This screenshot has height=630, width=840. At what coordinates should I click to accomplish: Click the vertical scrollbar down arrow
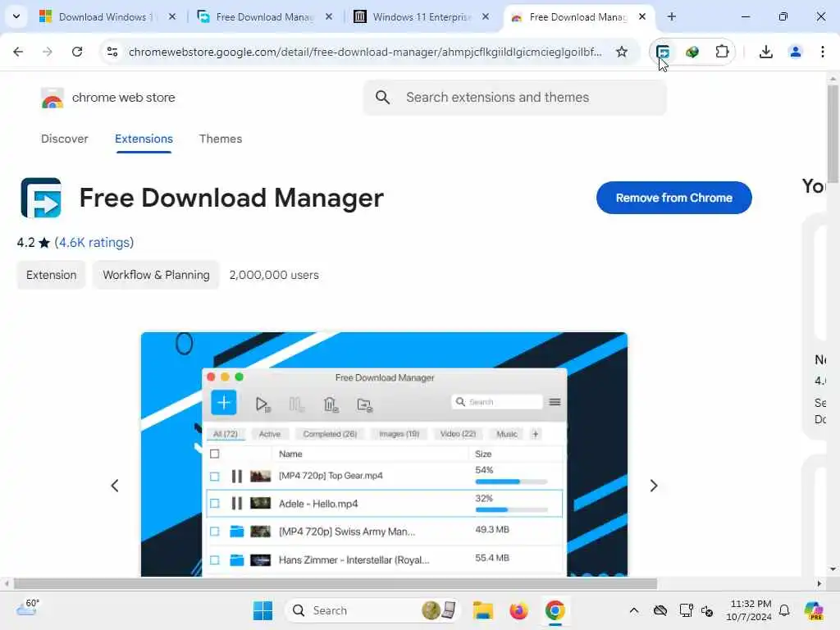coord(833,569)
